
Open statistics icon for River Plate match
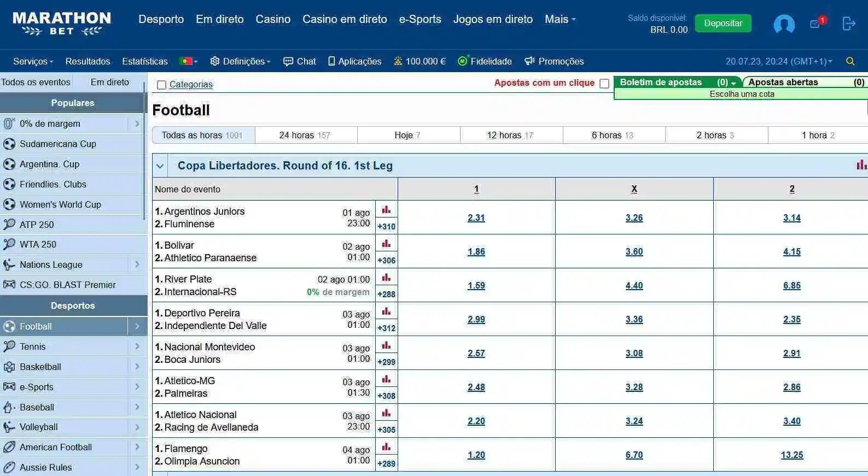click(386, 277)
